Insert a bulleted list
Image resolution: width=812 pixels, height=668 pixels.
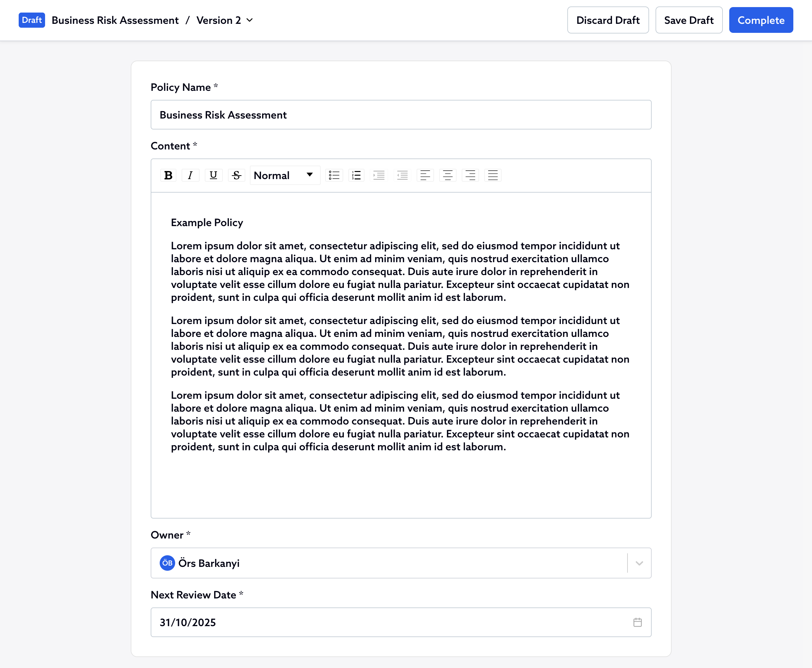(x=334, y=176)
